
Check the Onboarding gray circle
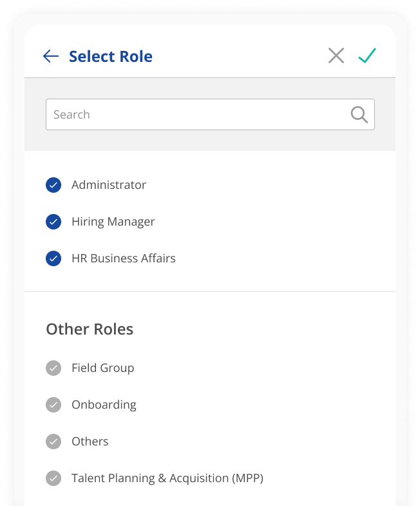coord(53,405)
